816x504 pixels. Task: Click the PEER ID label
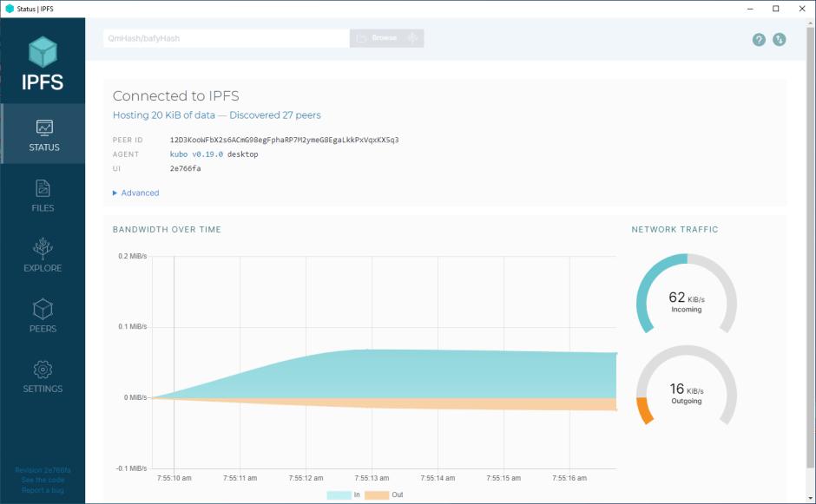tap(128, 140)
